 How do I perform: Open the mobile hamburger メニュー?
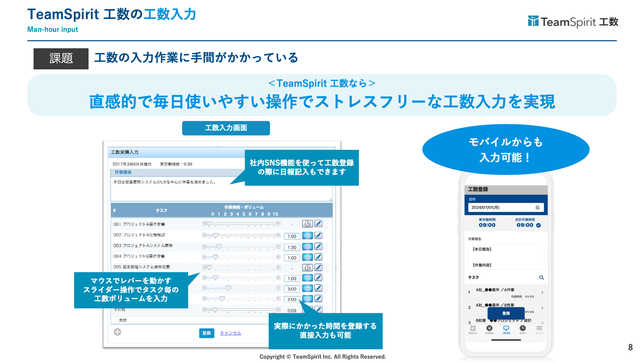539,328
